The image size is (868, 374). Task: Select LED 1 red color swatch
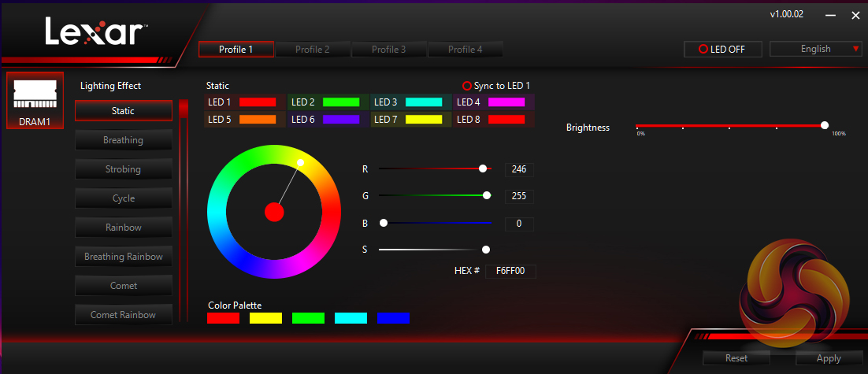click(258, 102)
